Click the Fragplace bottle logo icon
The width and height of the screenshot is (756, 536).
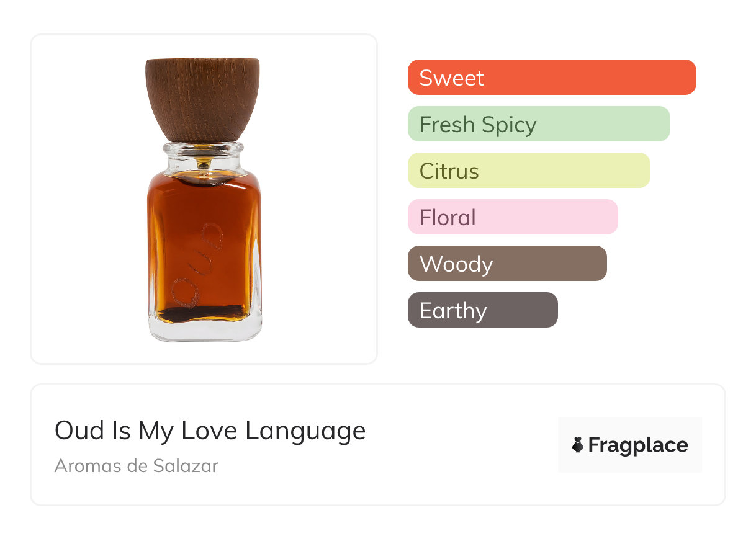578,445
